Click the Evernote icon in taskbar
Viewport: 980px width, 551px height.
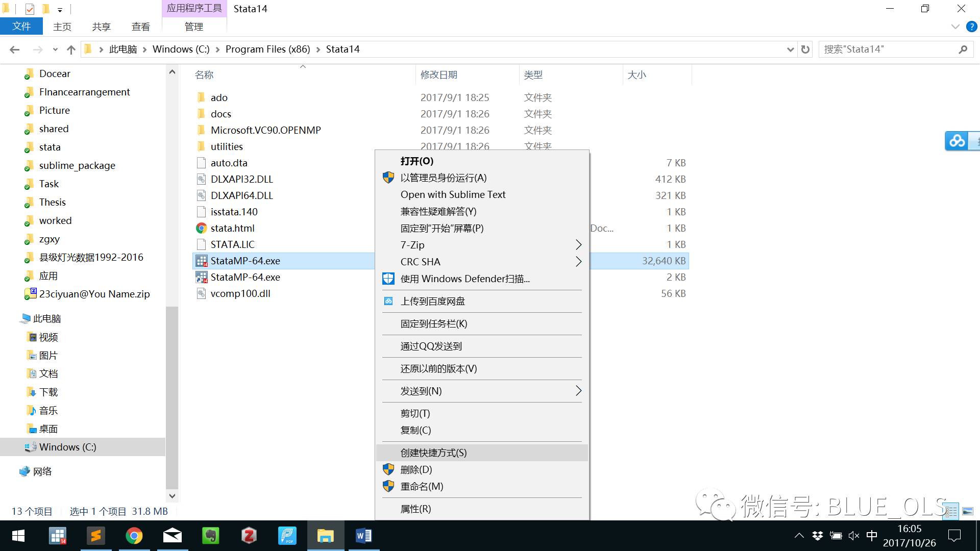point(211,536)
